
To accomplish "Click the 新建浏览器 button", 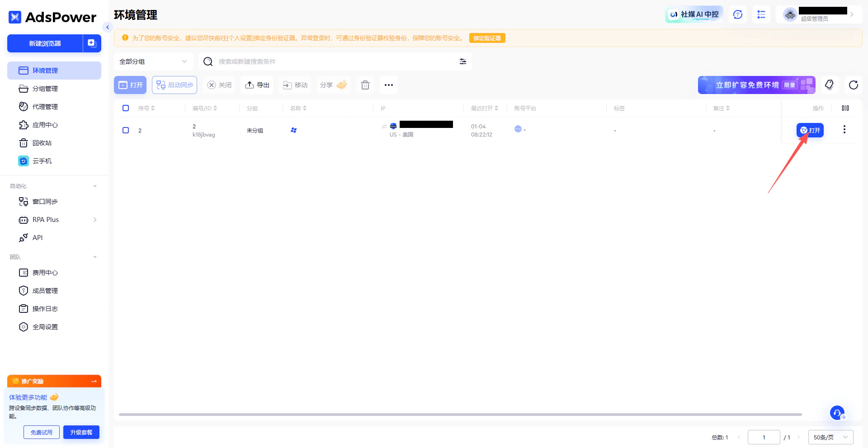I will point(45,43).
